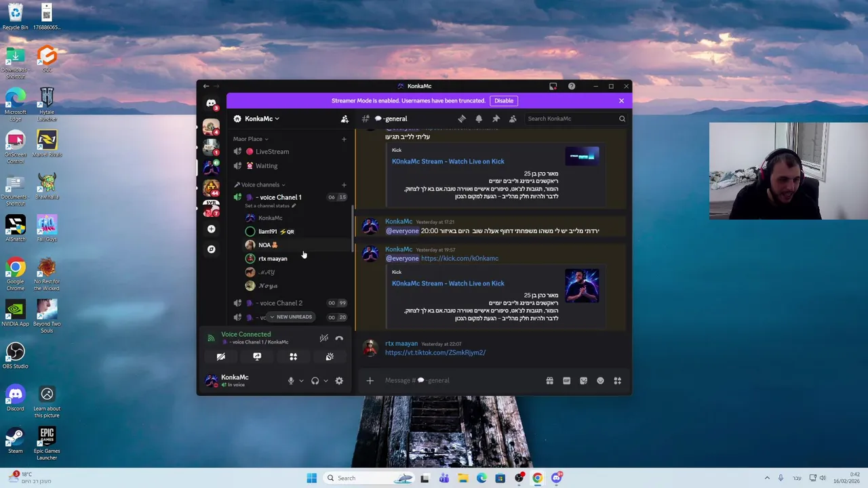868x488 pixels.
Task: Collapse the Voice channels category
Action: (x=260, y=184)
